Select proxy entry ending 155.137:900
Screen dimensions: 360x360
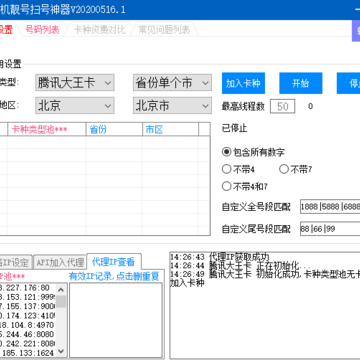pos(28,306)
